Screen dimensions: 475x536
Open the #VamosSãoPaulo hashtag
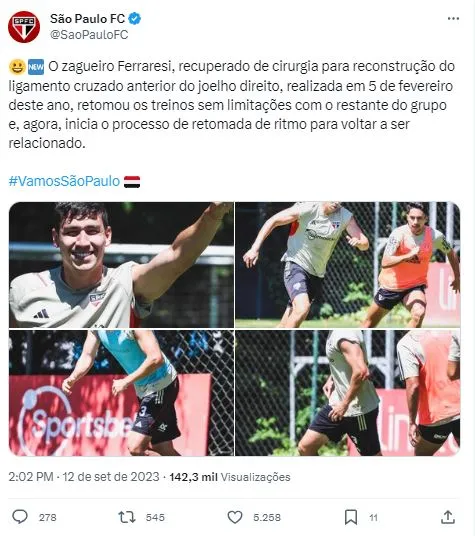click(64, 181)
